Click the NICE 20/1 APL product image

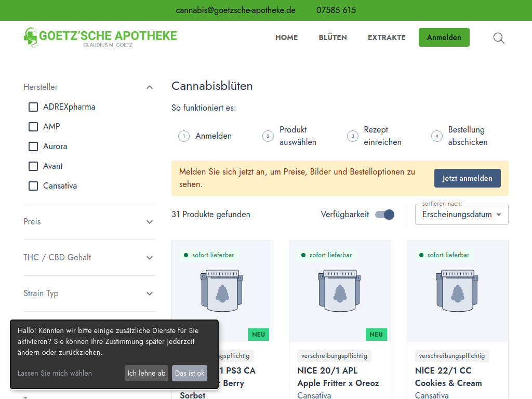point(340,291)
